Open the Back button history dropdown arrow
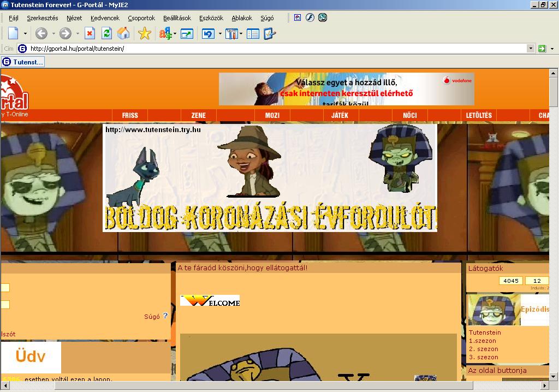This screenshot has width=559, height=392. tap(53, 33)
